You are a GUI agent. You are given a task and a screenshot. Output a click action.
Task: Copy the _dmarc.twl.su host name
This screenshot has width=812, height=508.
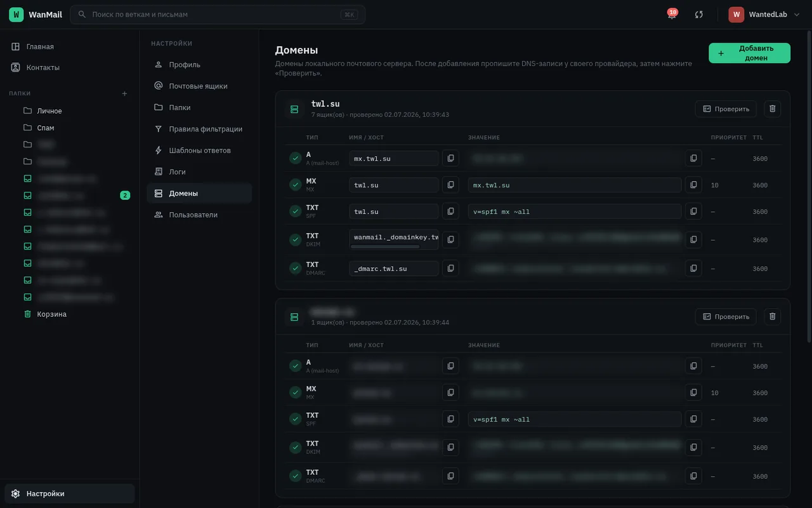(x=450, y=268)
